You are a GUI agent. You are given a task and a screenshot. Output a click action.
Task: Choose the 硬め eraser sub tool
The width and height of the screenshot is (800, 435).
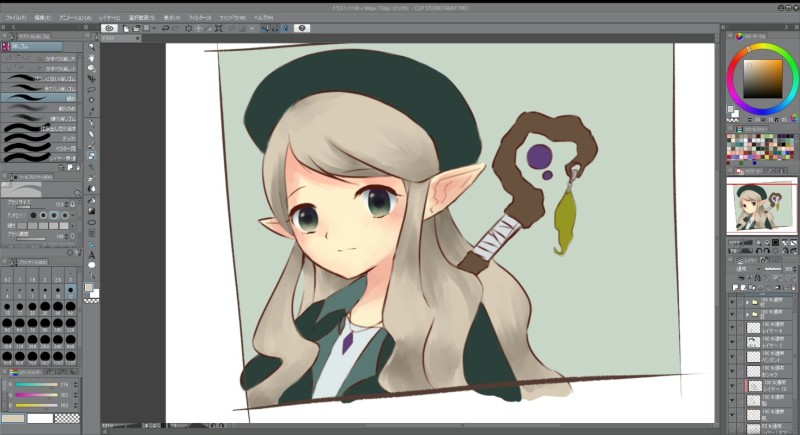[39, 98]
